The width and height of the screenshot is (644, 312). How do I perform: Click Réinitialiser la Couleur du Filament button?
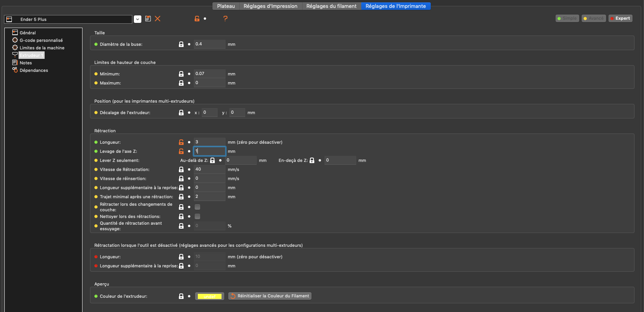point(270,296)
